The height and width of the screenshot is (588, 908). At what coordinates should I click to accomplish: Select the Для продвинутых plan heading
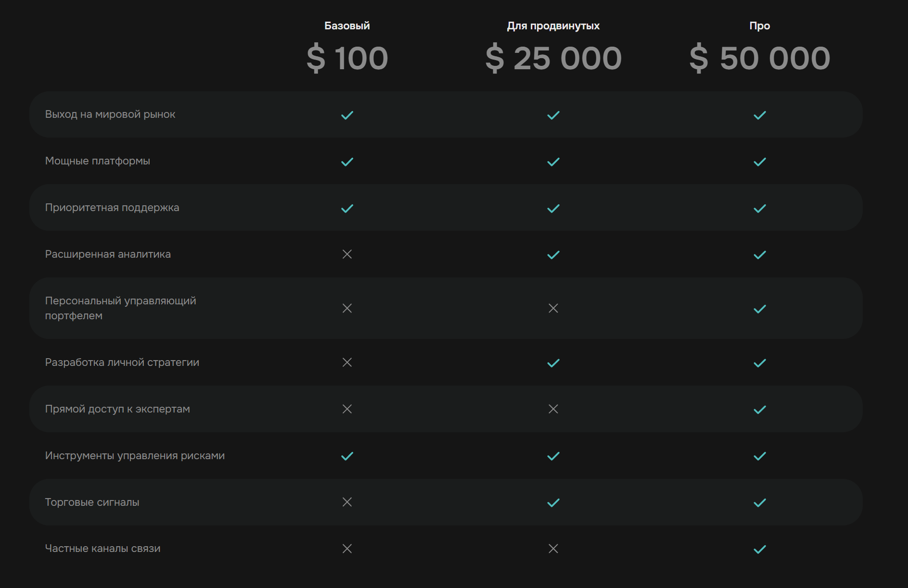pos(553,26)
